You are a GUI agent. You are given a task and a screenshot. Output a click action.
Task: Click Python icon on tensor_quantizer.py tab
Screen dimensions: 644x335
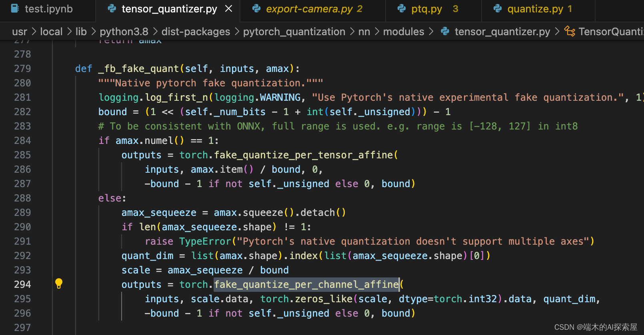click(x=112, y=9)
